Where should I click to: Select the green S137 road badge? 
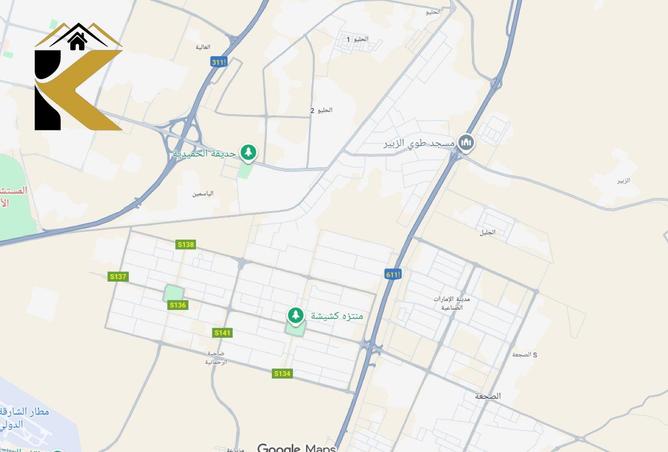(118, 277)
